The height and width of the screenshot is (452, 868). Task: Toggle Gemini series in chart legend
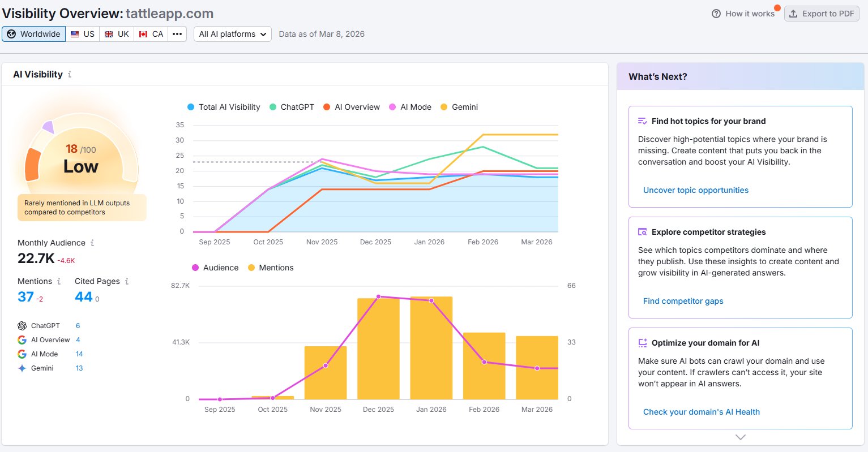point(459,107)
